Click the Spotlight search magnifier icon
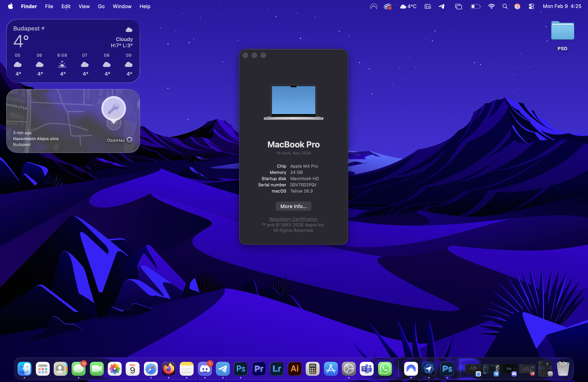588x382 pixels. pyautogui.click(x=505, y=6)
